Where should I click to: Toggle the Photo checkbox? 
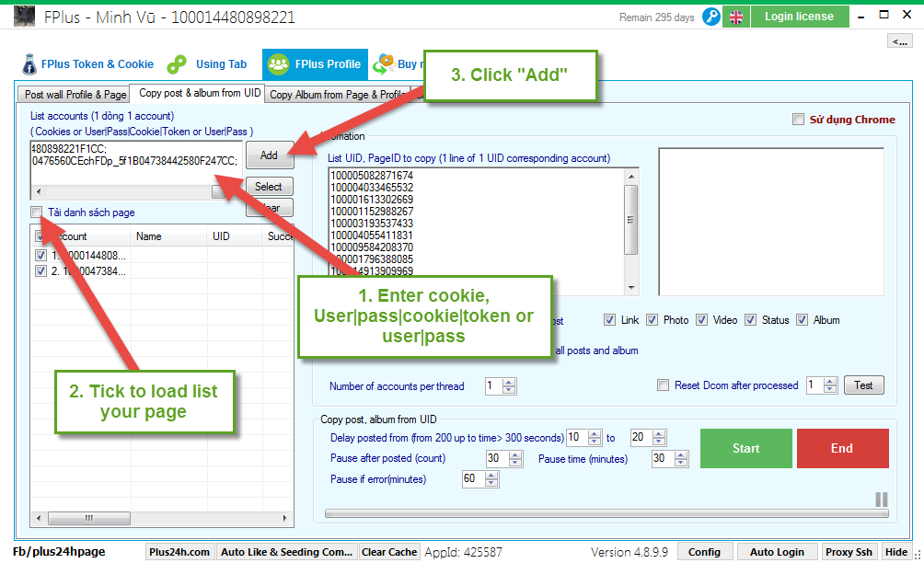652,320
